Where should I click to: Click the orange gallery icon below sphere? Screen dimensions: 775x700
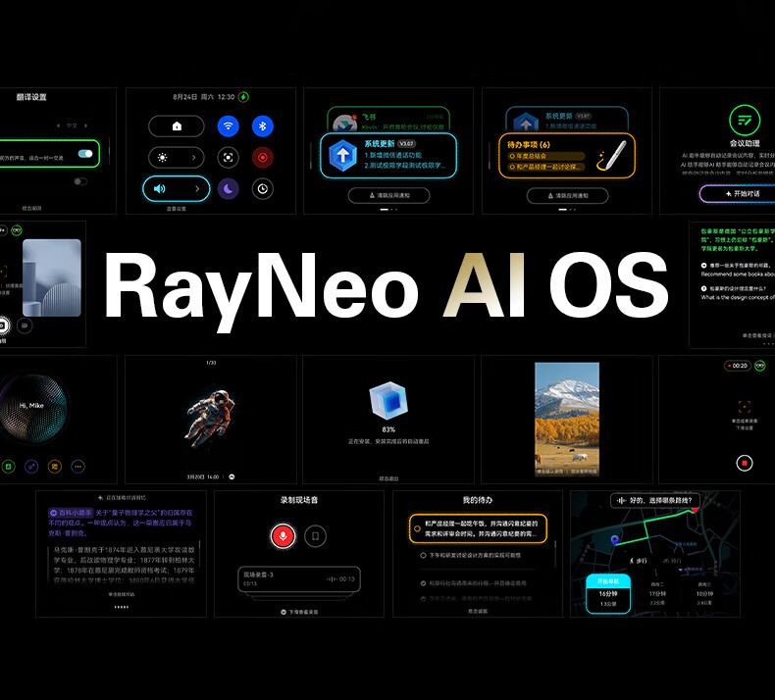pos(55,467)
